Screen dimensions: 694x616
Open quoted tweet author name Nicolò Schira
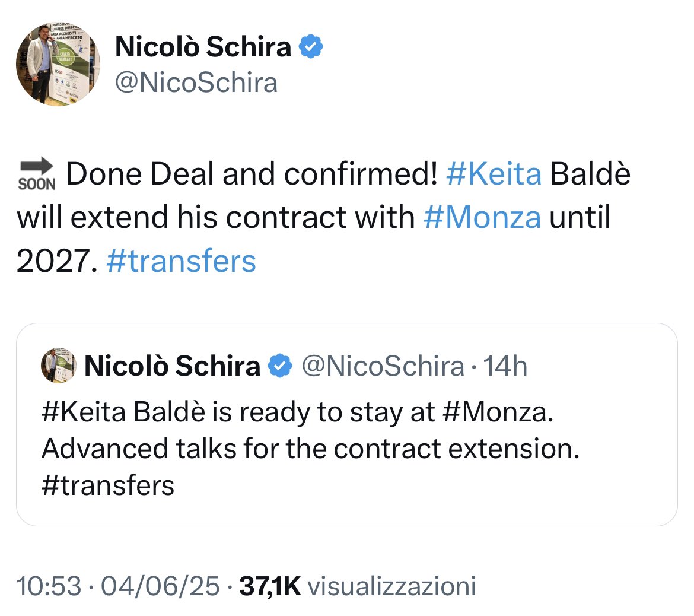click(x=172, y=366)
